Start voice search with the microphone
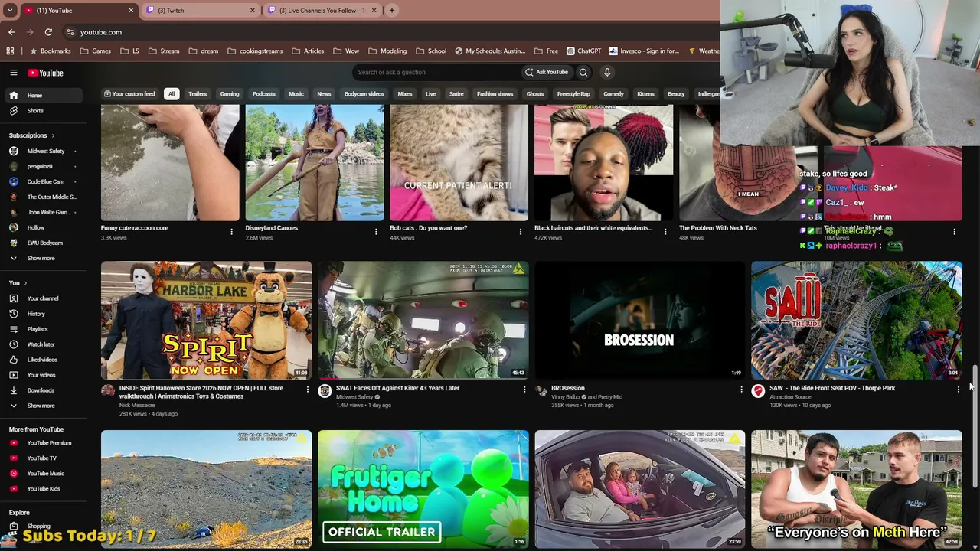Viewport: 980px width, 551px height. pyautogui.click(x=607, y=72)
